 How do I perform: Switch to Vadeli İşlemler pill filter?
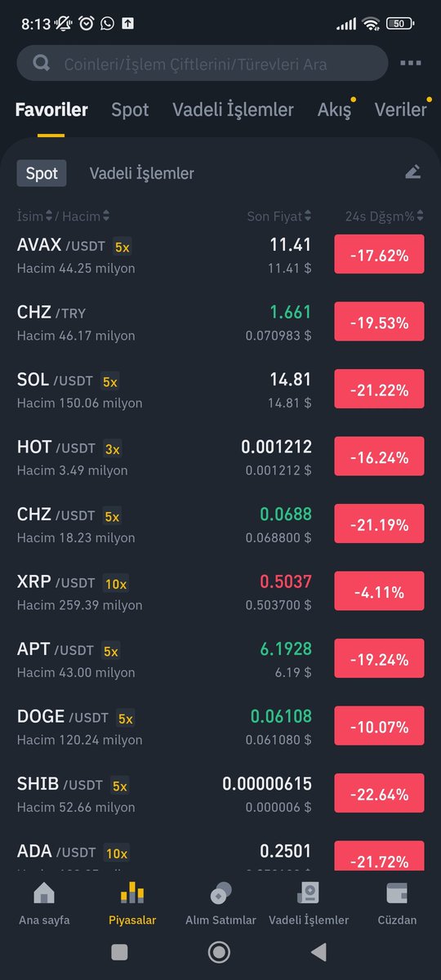click(141, 173)
